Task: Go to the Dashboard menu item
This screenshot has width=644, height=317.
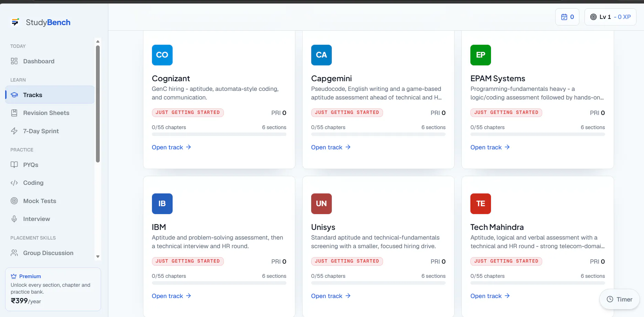Action: point(50,61)
